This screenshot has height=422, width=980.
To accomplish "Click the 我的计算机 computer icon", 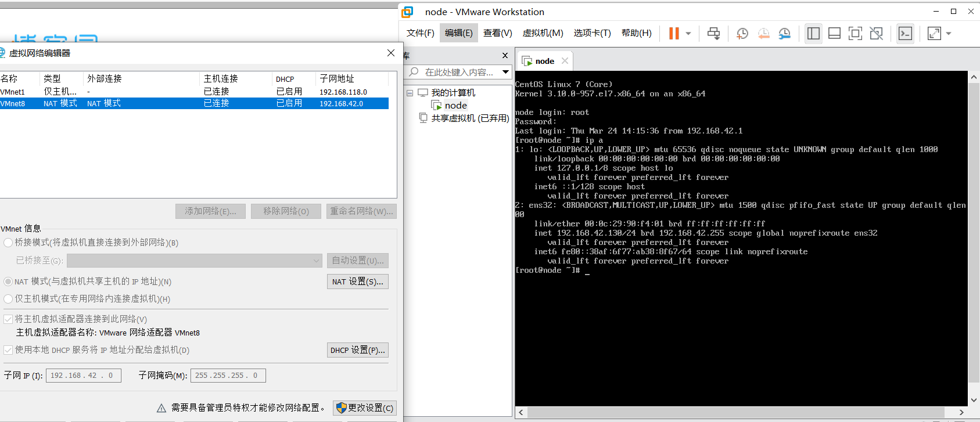I will [423, 93].
